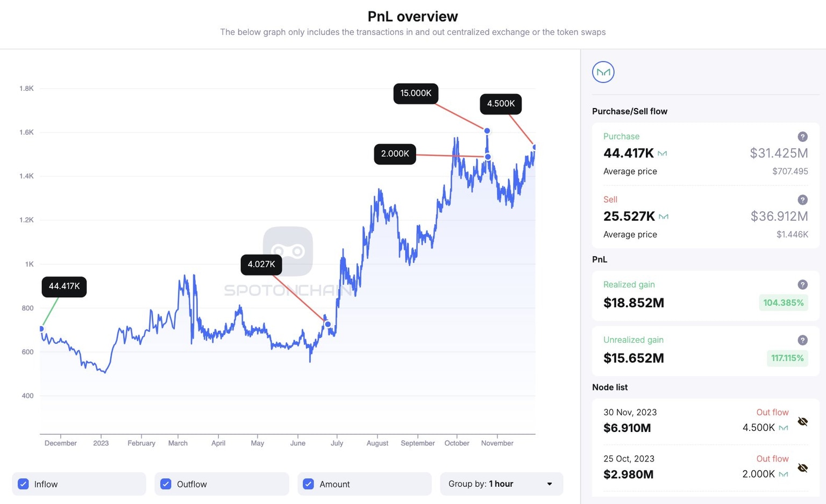Viewport: 826px width, 504px height.
Task: Click MKR icon next to 4.500K outflow
Action: click(x=784, y=428)
